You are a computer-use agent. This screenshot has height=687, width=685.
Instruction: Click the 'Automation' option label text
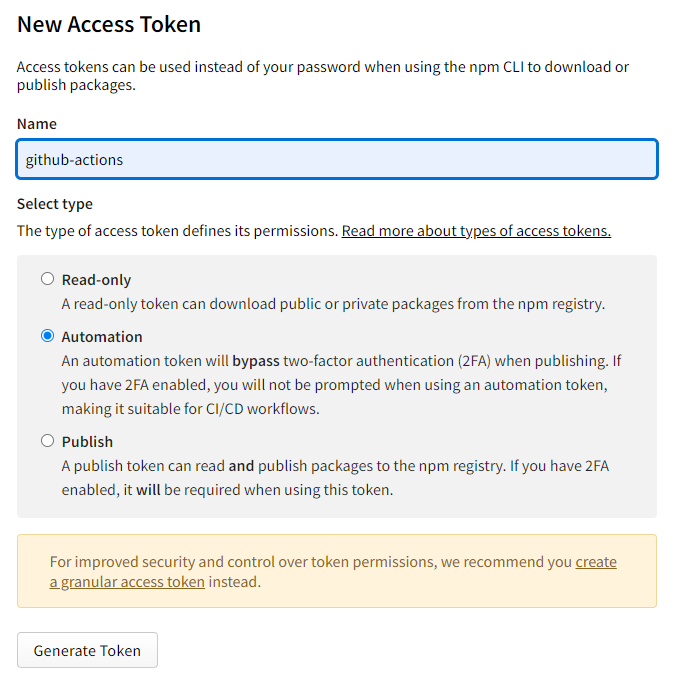(102, 337)
